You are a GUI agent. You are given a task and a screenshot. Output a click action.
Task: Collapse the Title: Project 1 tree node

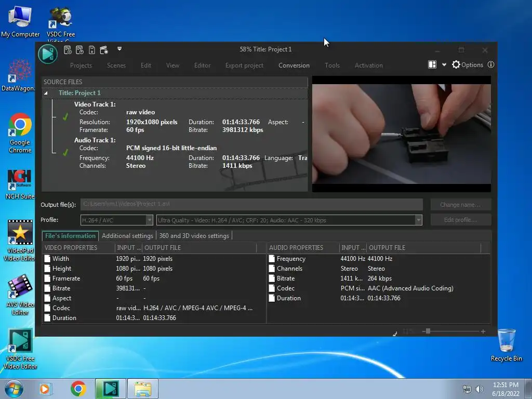[46, 93]
